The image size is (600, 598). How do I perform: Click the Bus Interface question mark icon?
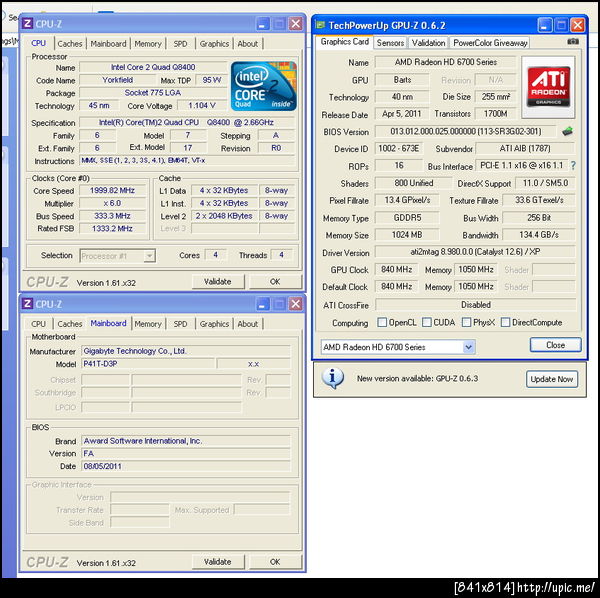(x=573, y=165)
